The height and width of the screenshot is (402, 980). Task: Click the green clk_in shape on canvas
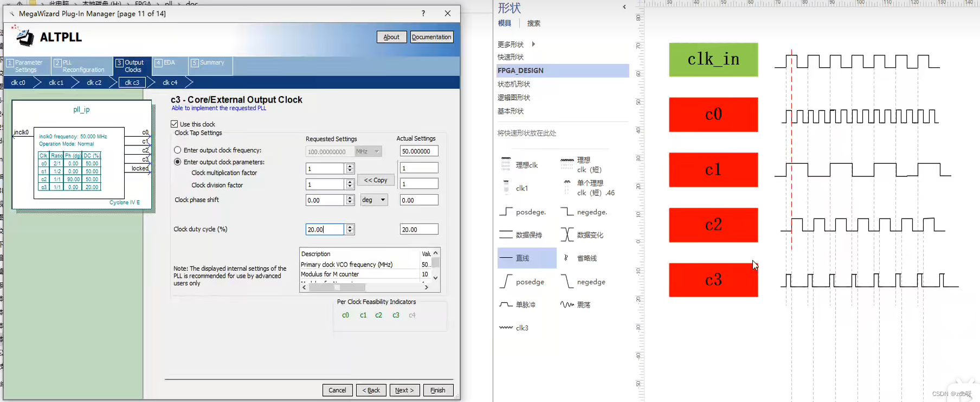713,60
